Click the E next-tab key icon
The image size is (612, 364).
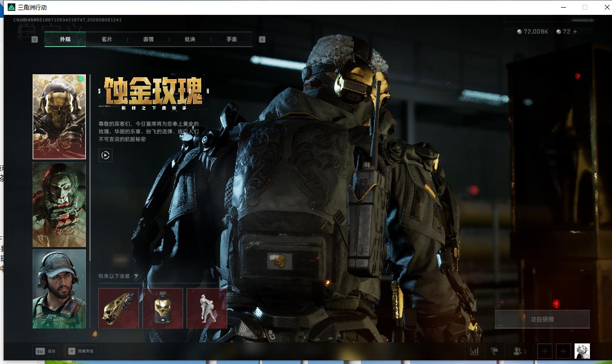tap(262, 39)
